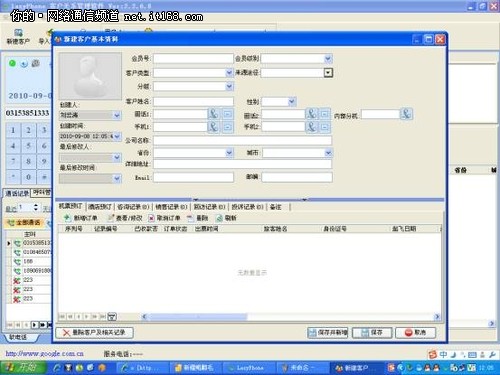This screenshot has height=375, width=500.
Task: Click the LazyPhone taskbar item
Action: tap(249, 368)
